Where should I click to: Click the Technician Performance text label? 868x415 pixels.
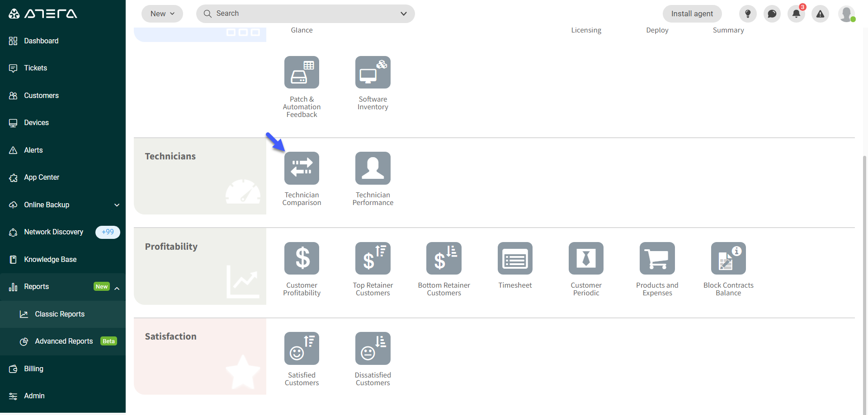[x=373, y=199]
